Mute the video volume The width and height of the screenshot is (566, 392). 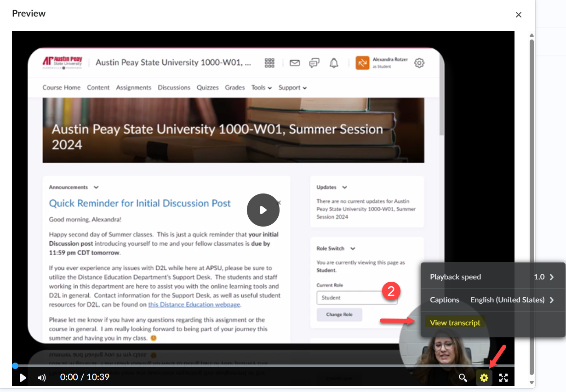coord(41,377)
